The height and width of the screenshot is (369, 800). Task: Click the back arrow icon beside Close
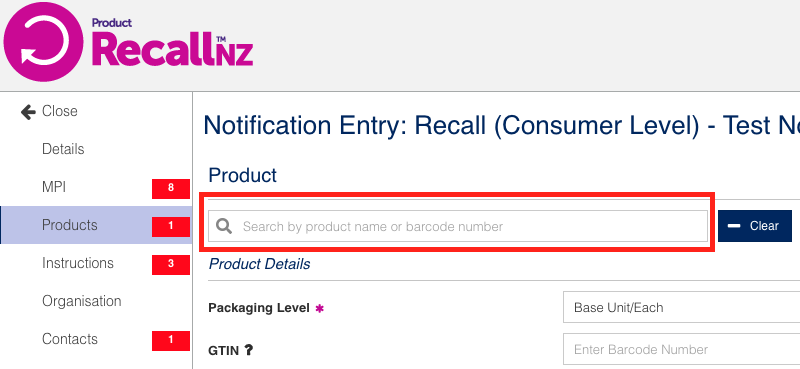pyautogui.click(x=28, y=112)
